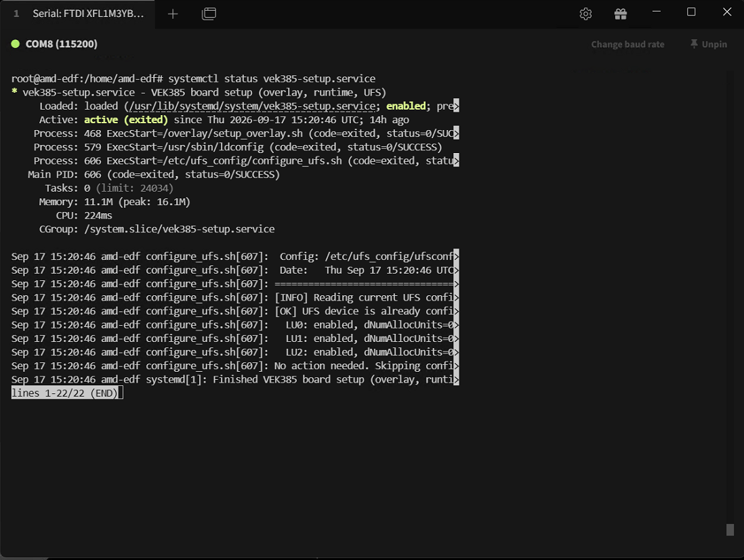Click the systemctl status command line
744x560 pixels.
pyautogui.click(x=193, y=79)
